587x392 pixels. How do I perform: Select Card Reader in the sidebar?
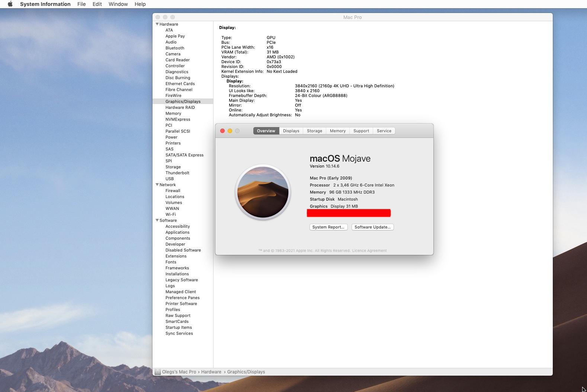[177, 60]
